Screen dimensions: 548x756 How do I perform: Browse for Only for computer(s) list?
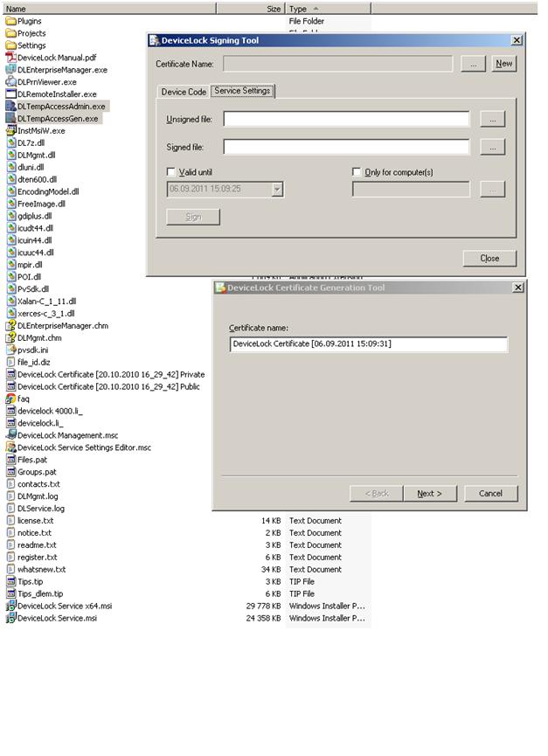(x=493, y=190)
